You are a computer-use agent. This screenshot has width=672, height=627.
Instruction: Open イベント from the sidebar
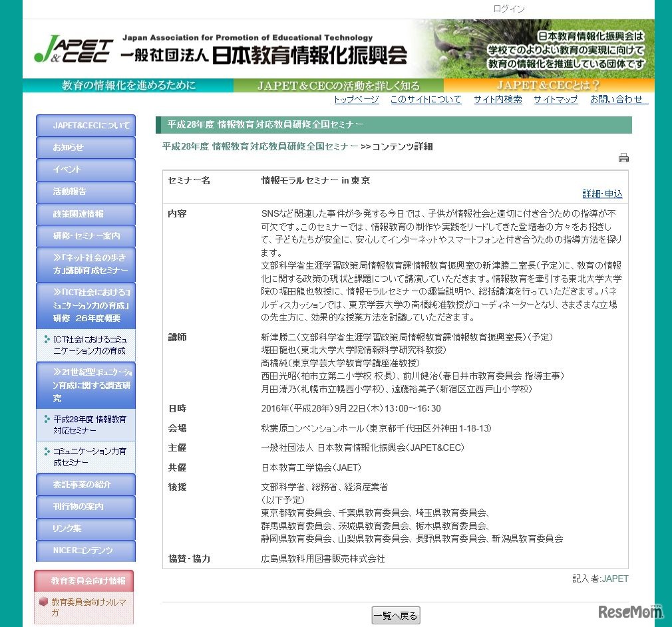point(85,170)
